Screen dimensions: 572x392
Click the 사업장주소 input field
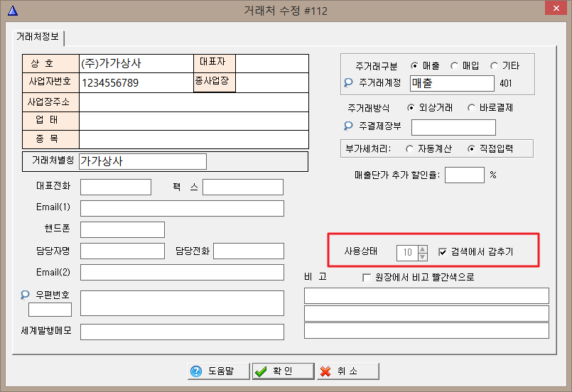194,102
